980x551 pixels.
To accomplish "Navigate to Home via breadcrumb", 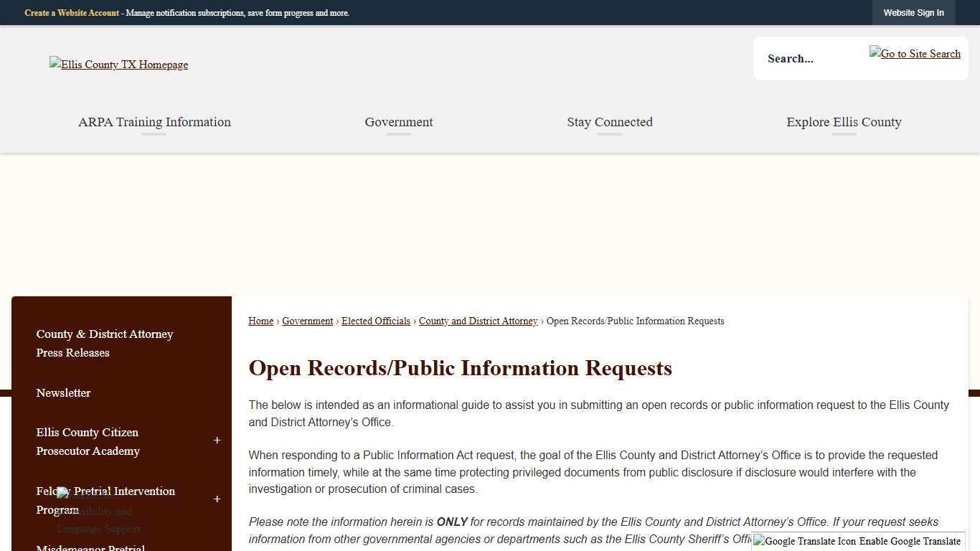I will (x=260, y=321).
